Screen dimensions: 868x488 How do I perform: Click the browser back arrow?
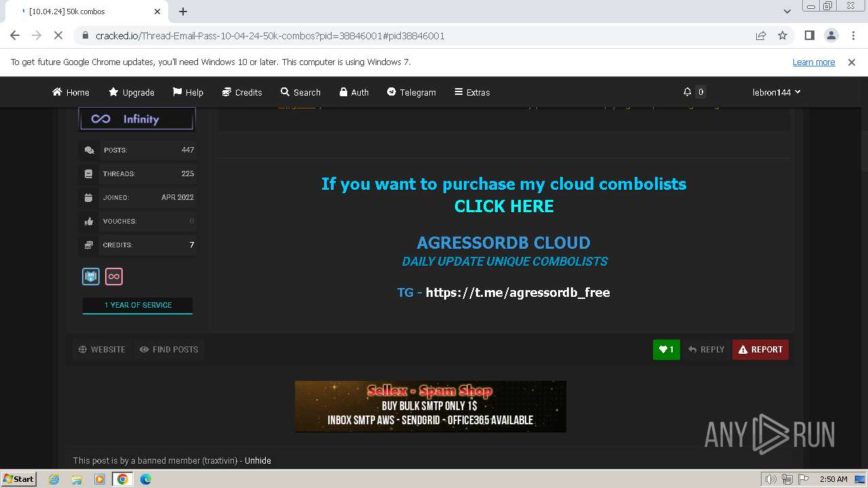coord(15,35)
